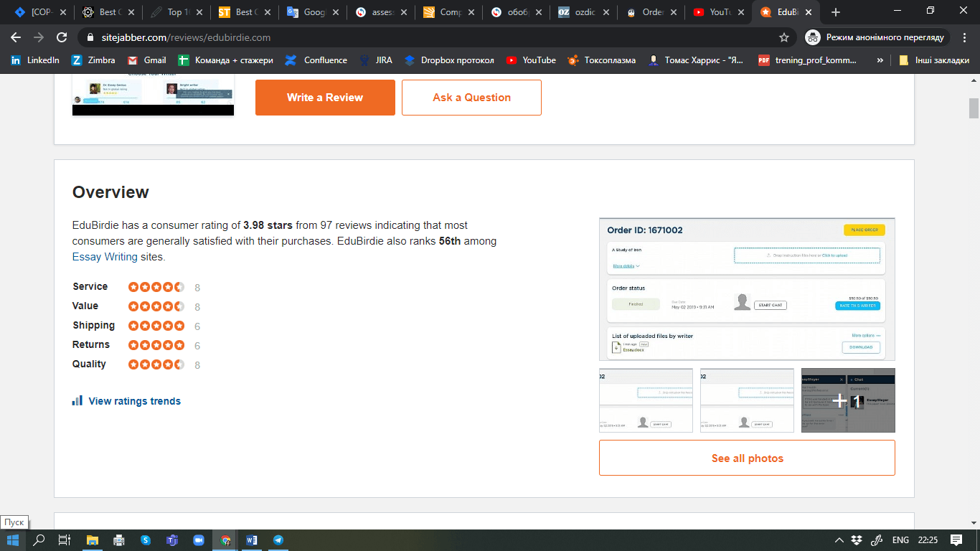Click the site padlock icon
The image size is (980, 551).
tap(90, 37)
